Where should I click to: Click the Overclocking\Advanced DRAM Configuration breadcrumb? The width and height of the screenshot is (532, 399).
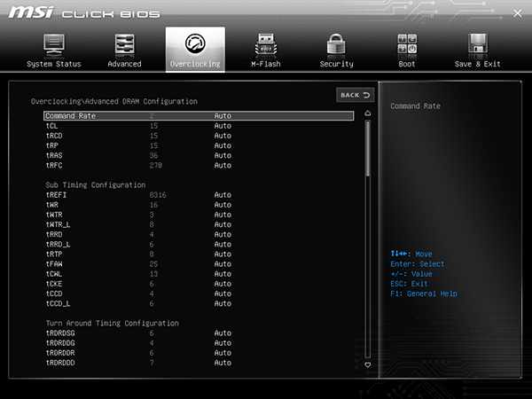(x=114, y=101)
